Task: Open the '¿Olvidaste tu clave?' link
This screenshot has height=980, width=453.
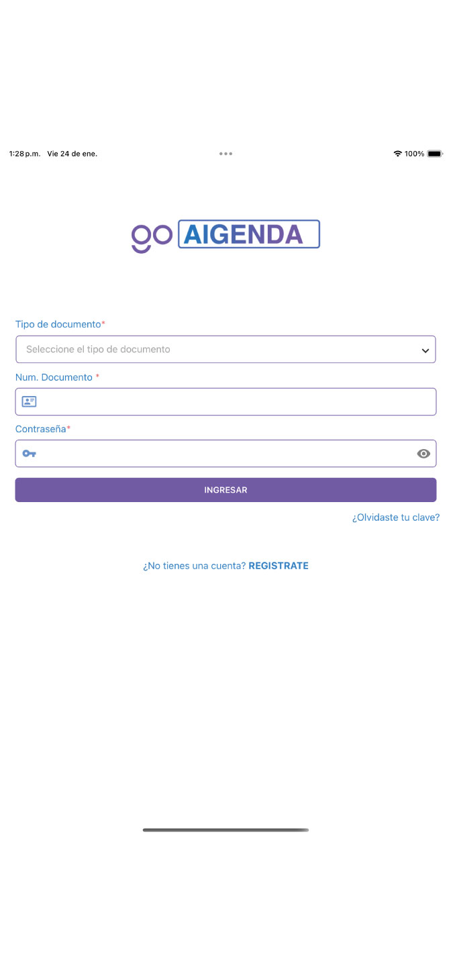Action: click(x=396, y=518)
